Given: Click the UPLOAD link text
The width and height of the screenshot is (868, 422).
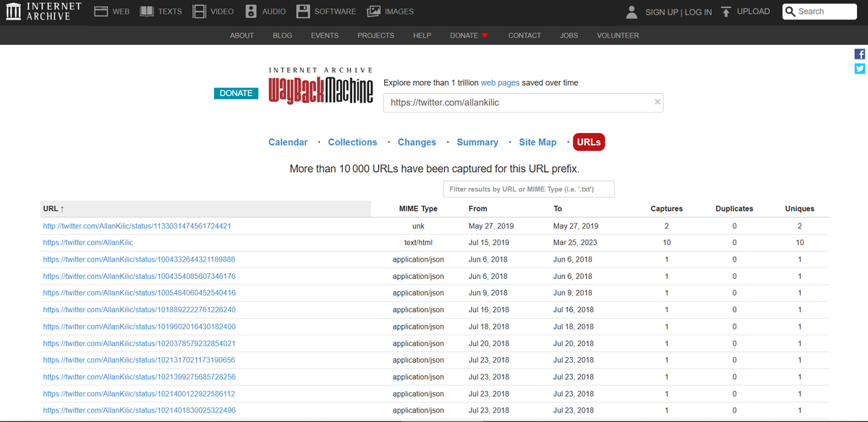Looking at the screenshot, I should coord(753,12).
